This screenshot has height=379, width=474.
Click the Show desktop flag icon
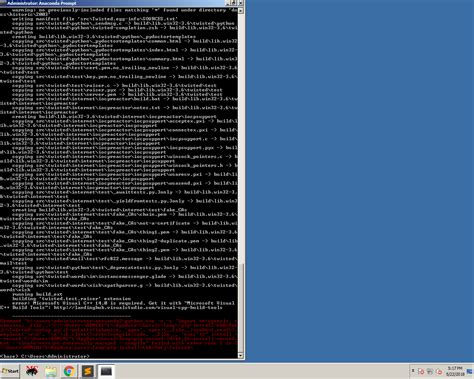click(469, 371)
